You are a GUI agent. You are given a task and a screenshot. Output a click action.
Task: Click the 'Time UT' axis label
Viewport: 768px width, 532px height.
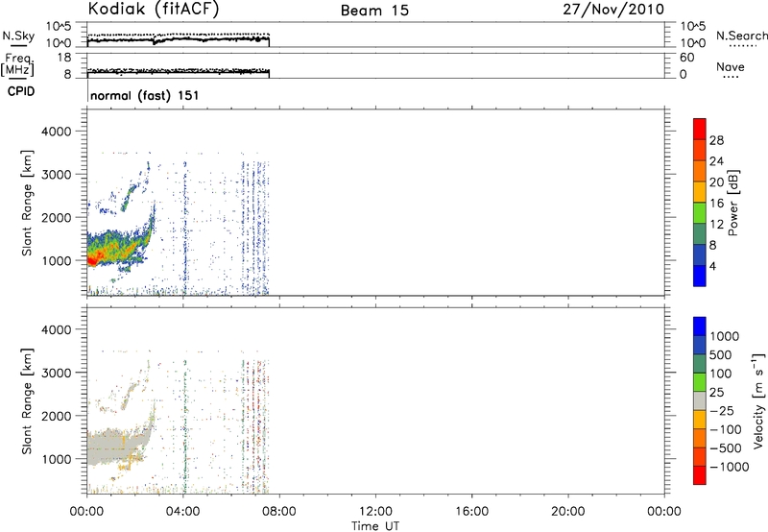375,525
